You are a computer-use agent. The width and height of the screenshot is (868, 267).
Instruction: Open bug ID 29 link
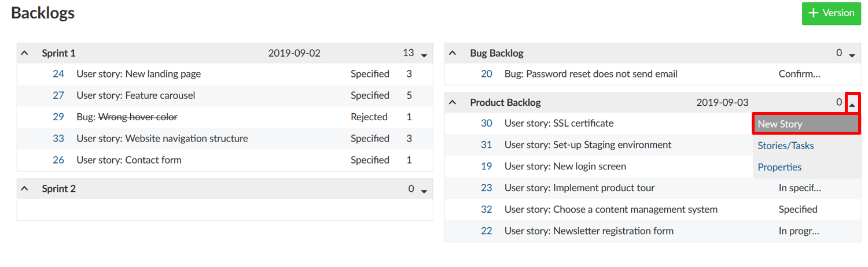pos(58,117)
